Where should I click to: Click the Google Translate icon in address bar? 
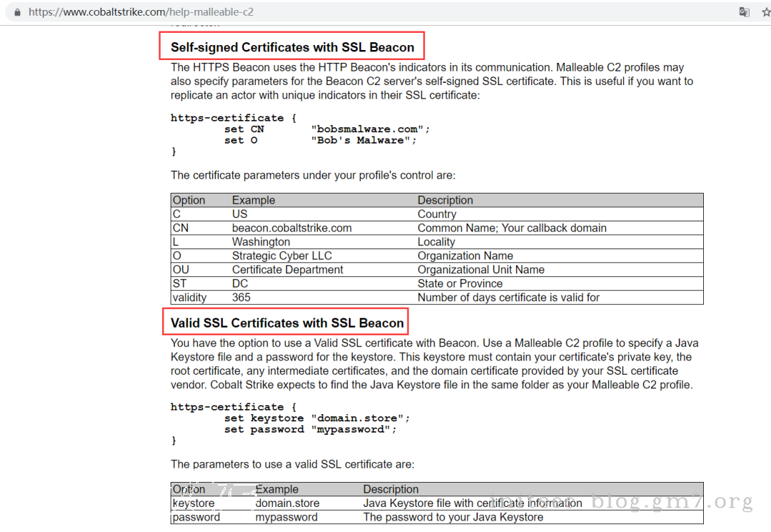[744, 12]
